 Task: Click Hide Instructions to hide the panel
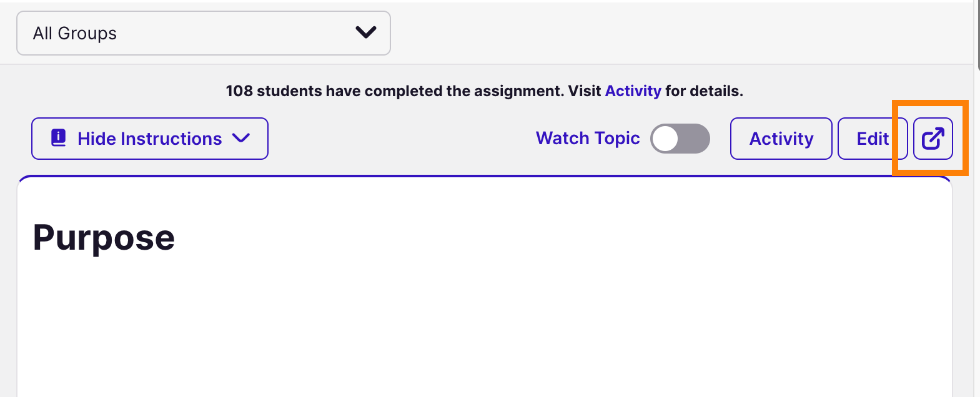tap(149, 139)
